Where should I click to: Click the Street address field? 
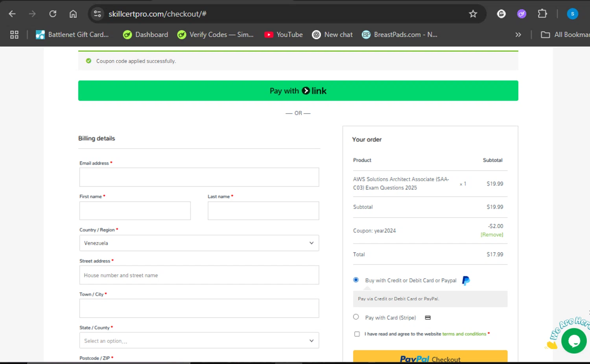tap(199, 275)
